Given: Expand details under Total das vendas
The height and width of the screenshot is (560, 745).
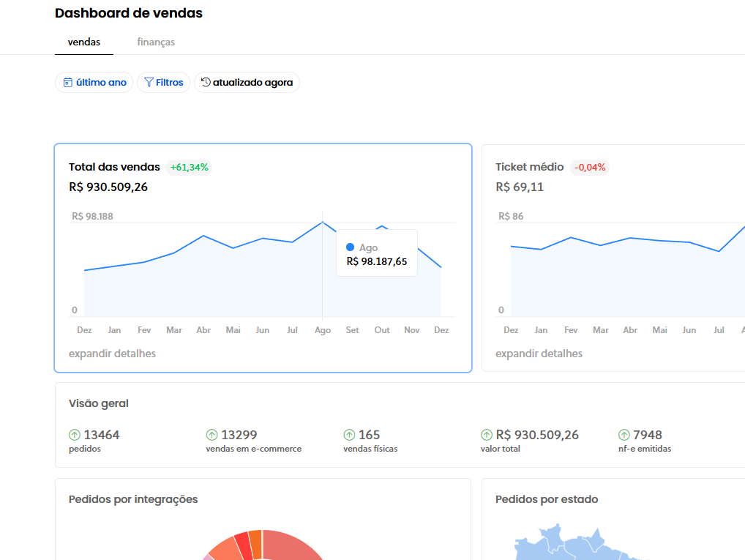Looking at the screenshot, I should click(112, 354).
